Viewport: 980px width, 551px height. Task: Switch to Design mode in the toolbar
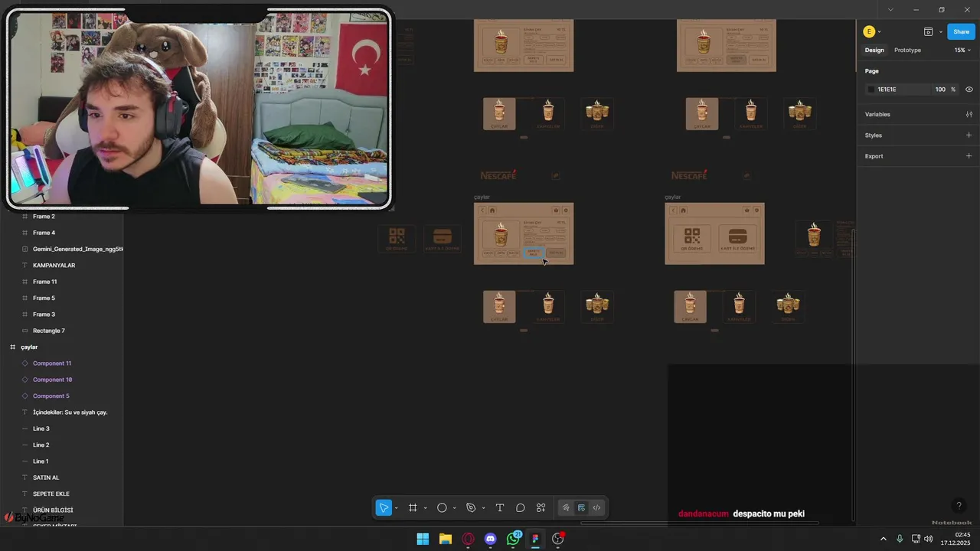581,507
